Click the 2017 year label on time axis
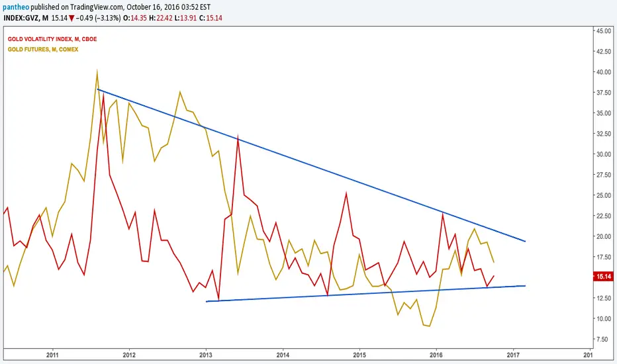617x364 pixels. (x=513, y=355)
